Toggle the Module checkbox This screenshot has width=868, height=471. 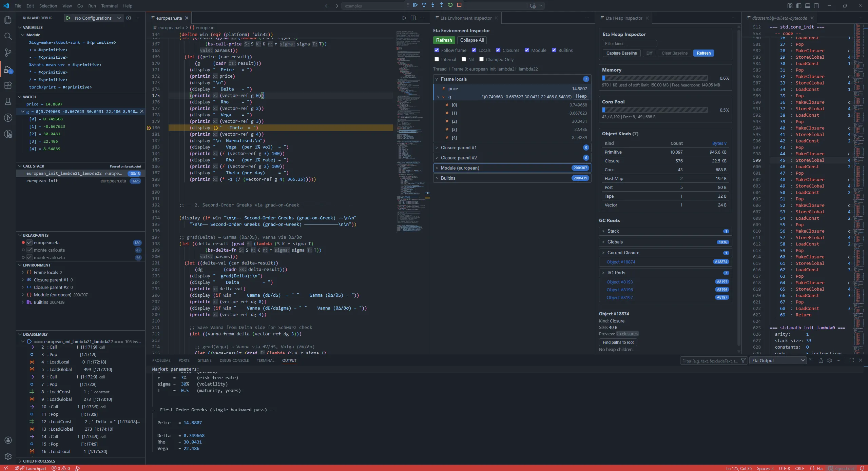coord(527,50)
